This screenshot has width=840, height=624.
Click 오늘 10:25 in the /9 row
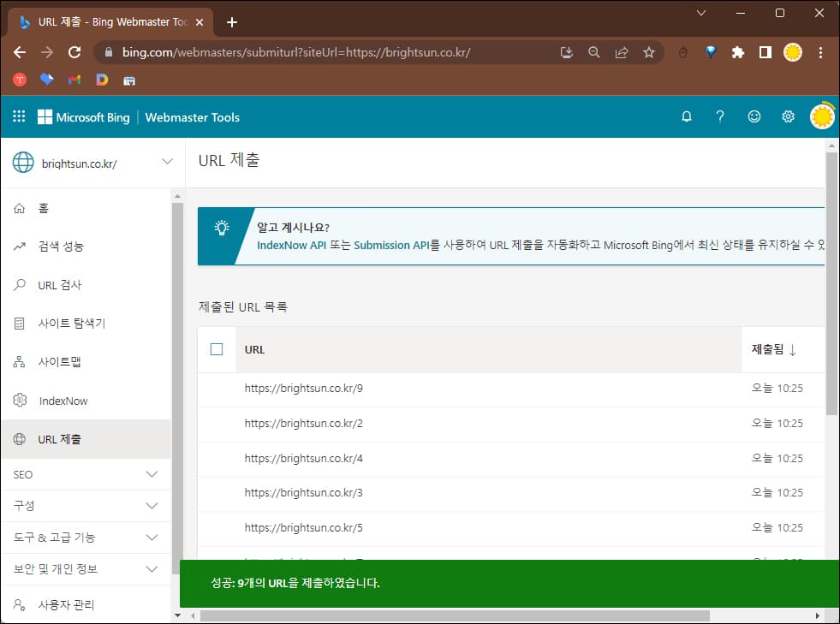pos(777,389)
